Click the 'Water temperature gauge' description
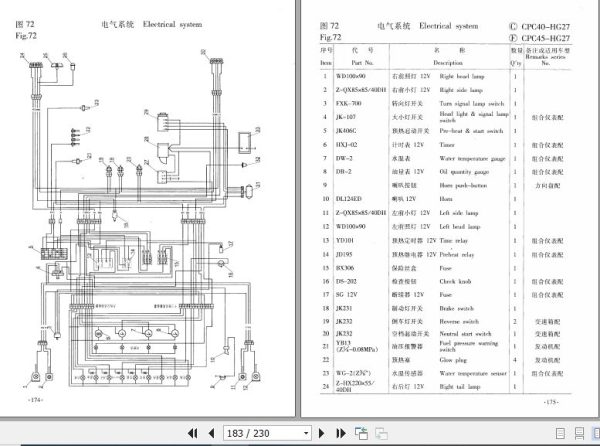600x446 pixels. tap(472, 158)
